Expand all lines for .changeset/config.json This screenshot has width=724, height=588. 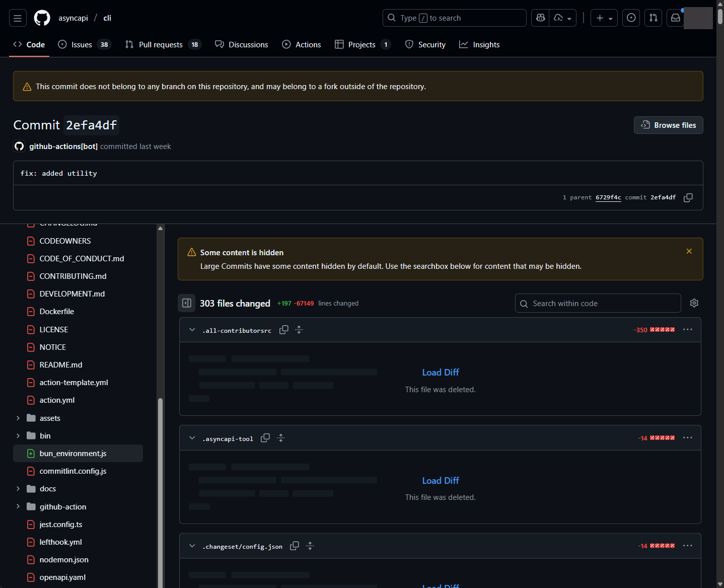[310, 546]
